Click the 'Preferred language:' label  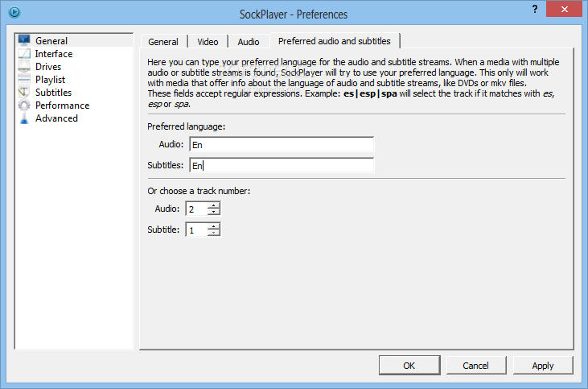point(186,126)
